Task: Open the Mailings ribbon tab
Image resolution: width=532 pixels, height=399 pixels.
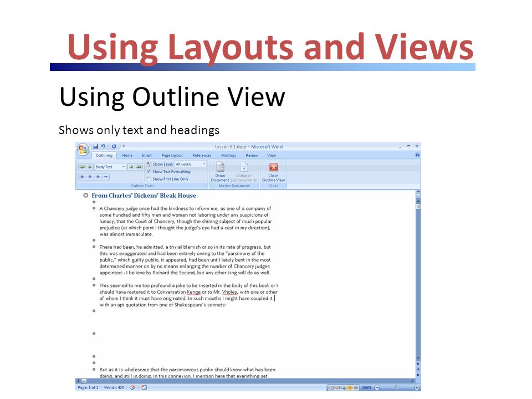Action: pos(229,155)
